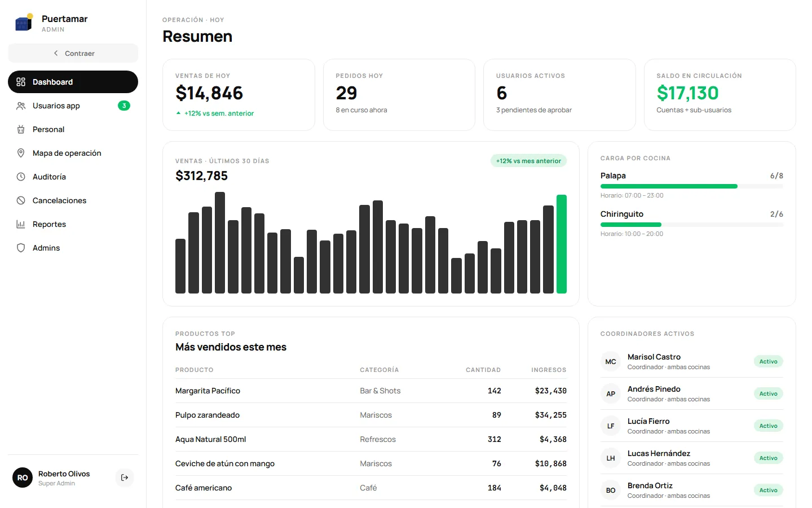Click the Margarita Pacífico product row

(371, 391)
